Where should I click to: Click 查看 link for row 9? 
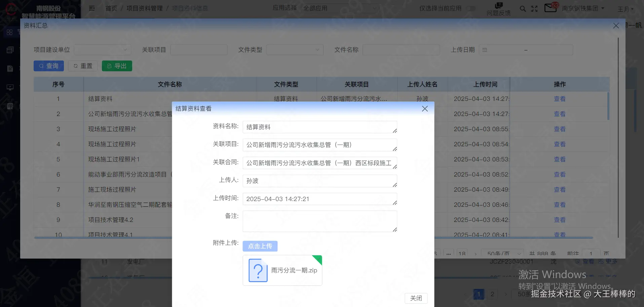pos(560,220)
